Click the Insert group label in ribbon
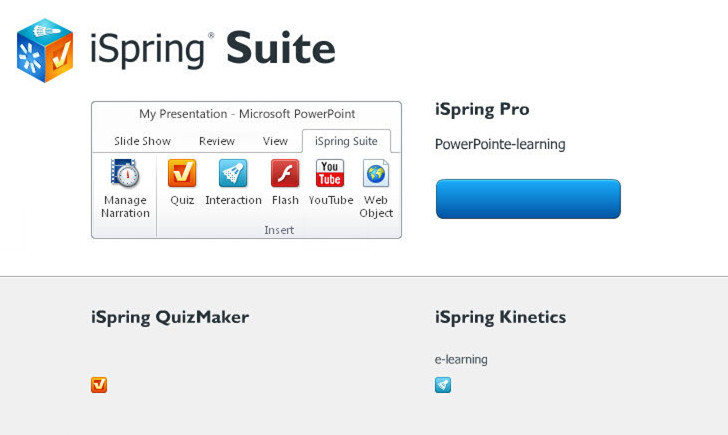 point(279,230)
